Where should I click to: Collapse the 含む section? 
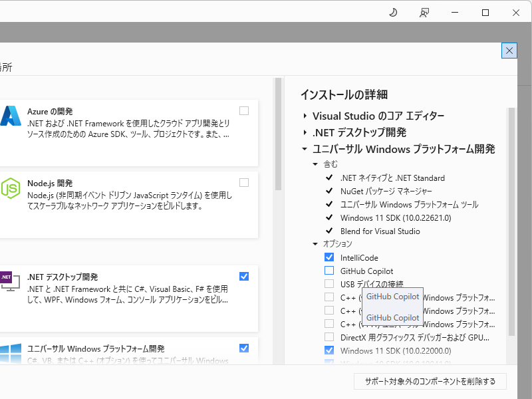click(315, 164)
